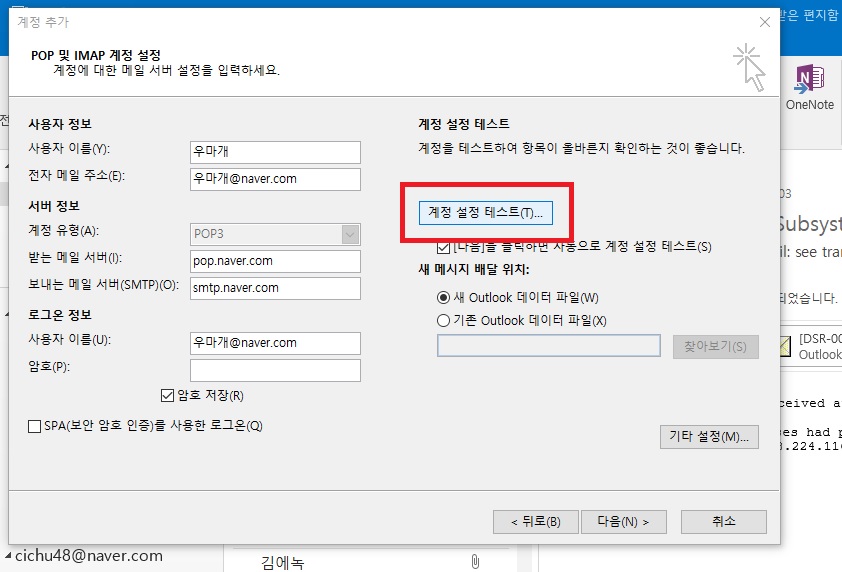Screen dimensions: 842x572
Task: Click the 취소 cancel button
Action: click(x=723, y=522)
